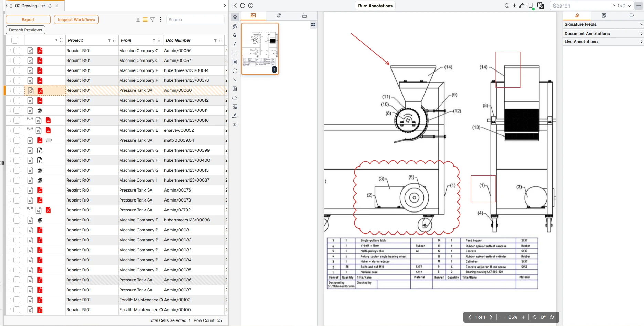Select the line drawing tool
Screen dimensions: 644x326
coord(235,44)
